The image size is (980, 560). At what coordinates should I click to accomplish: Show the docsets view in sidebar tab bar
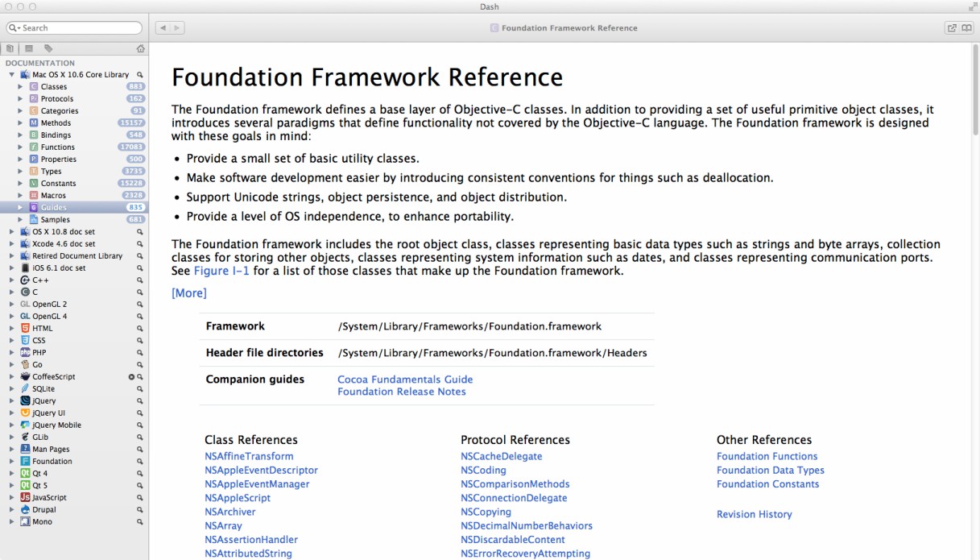click(10, 49)
